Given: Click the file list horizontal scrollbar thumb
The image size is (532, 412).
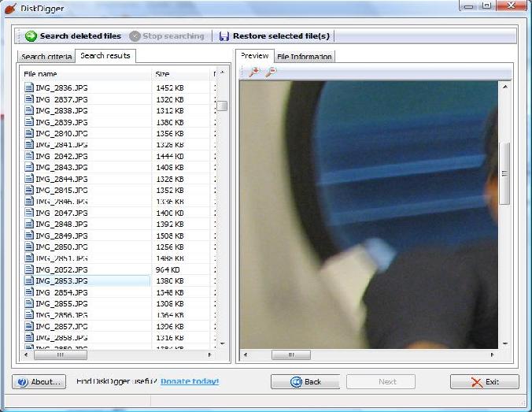Looking at the screenshot, I should (61, 355).
